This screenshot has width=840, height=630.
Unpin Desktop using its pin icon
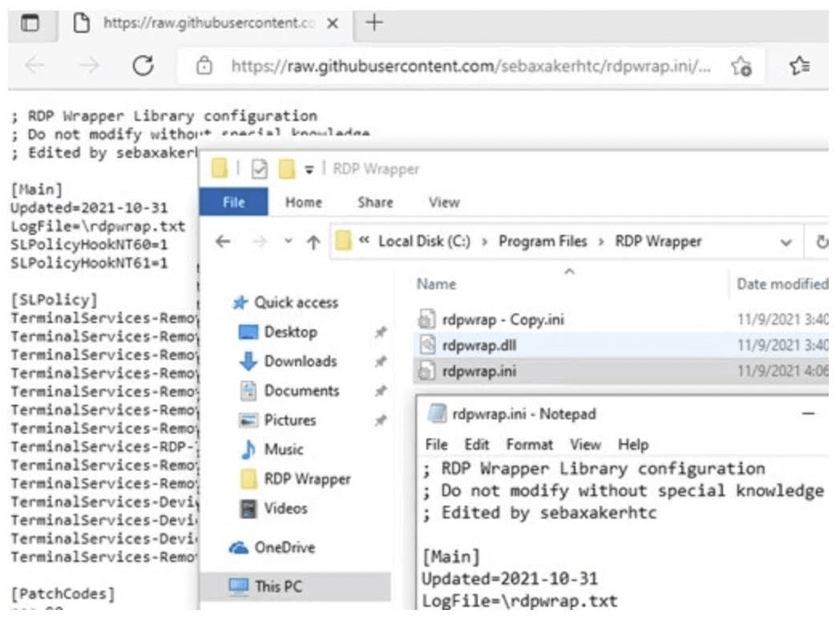(381, 333)
